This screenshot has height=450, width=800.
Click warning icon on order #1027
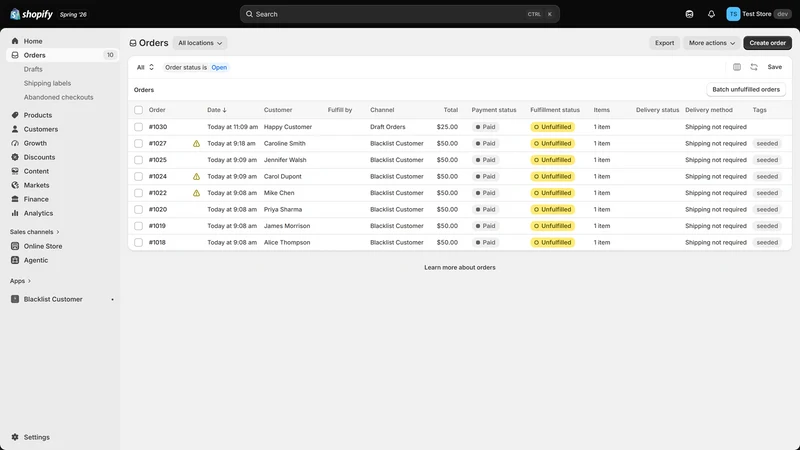(x=196, y=144)
